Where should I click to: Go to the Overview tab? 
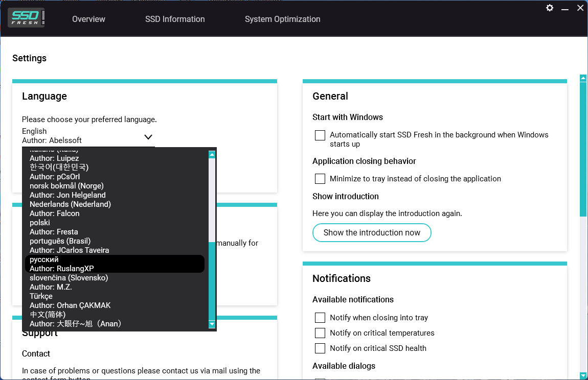tap(88, 19)
